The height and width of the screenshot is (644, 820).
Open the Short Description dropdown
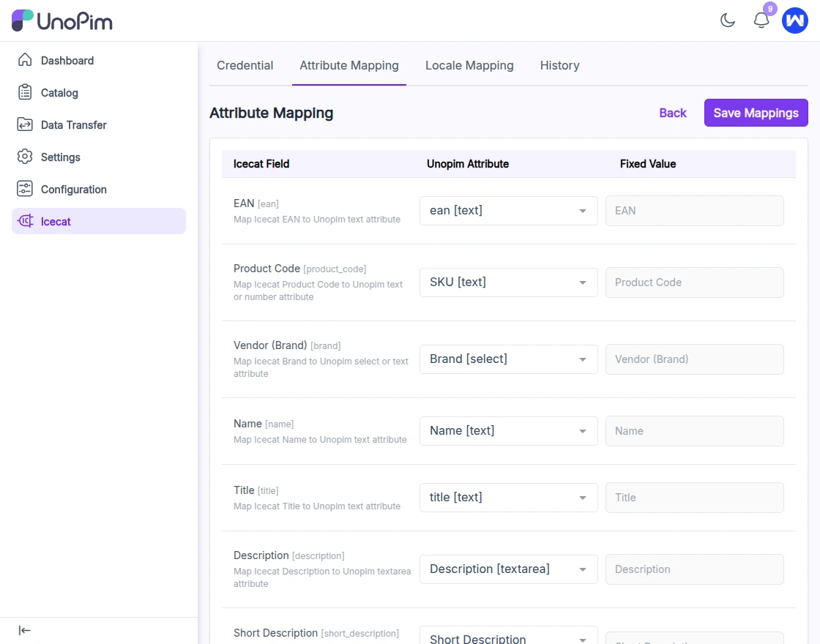tap(508, 636)
